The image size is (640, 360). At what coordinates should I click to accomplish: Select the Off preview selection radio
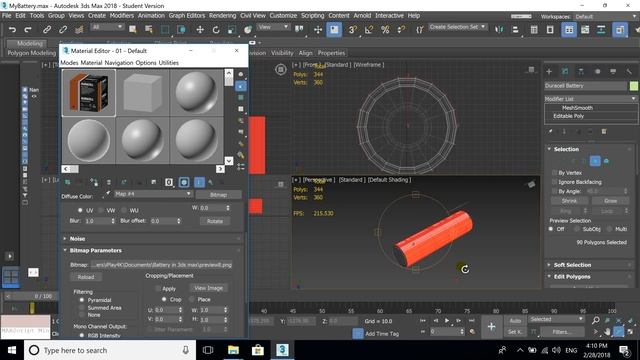coord(551,229)
